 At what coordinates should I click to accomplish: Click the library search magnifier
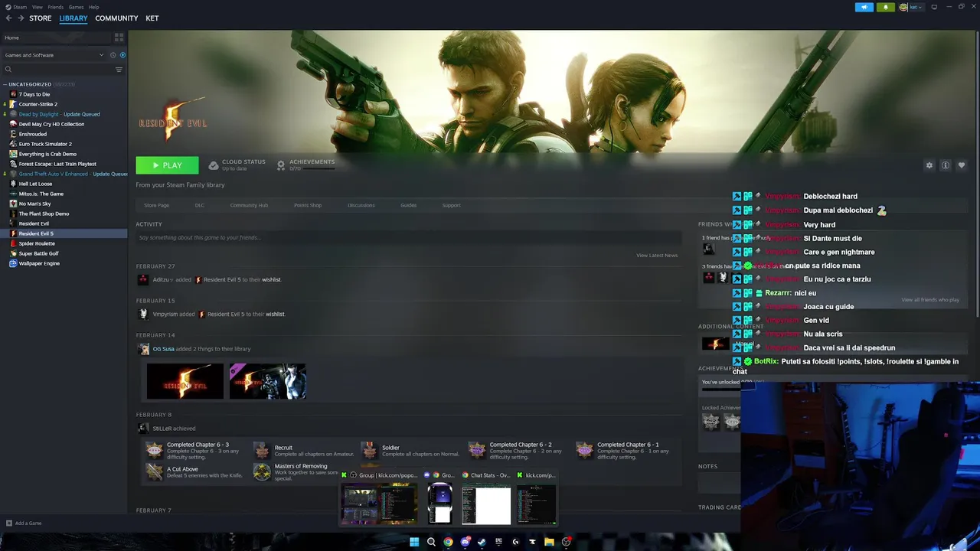click(x=8, y=70)
